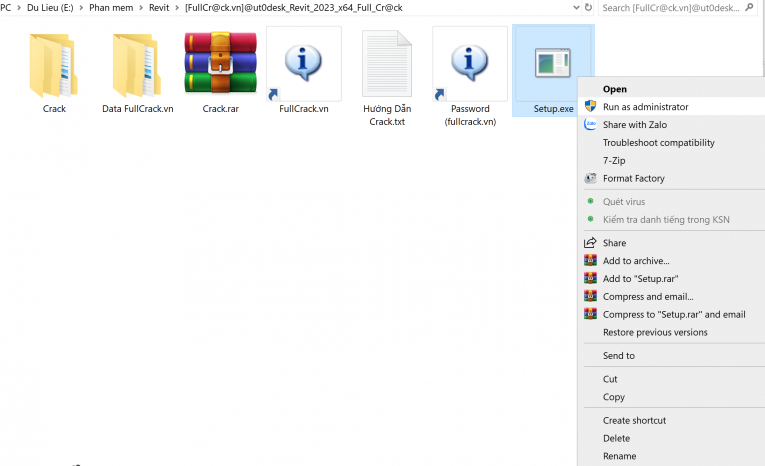This screenshot has width=765, height=466.
Task: Choose Quét virus entry
Action: click(671, 202)
